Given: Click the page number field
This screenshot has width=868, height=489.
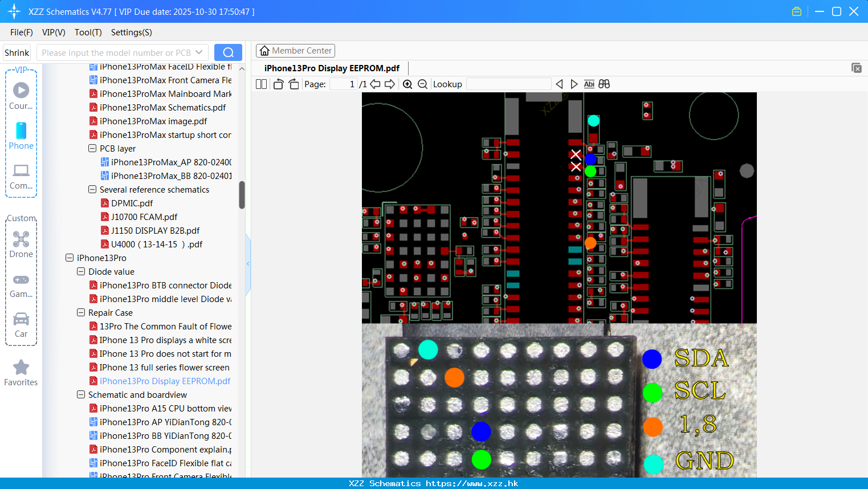Looking at the screenshot, I should [344, 84].
